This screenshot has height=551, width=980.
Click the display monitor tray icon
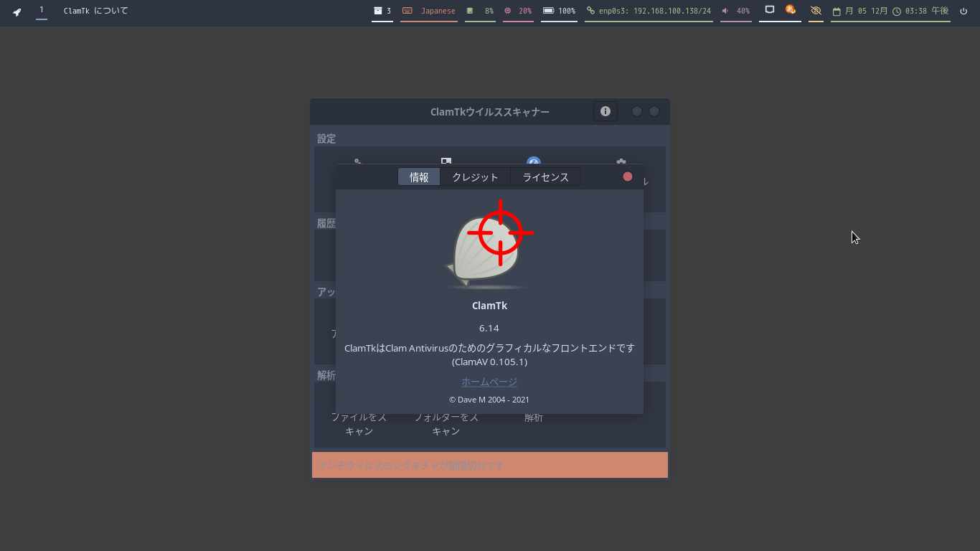tap(770, 10)
